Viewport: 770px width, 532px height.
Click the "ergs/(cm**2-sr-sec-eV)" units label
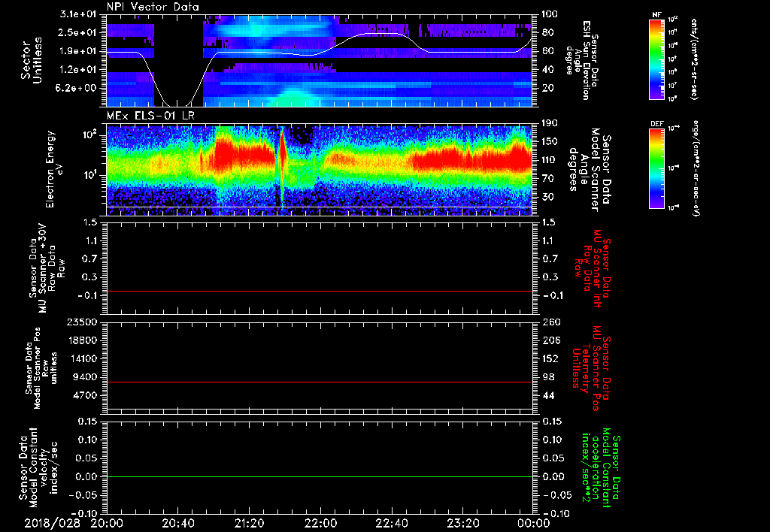(696, 168)
